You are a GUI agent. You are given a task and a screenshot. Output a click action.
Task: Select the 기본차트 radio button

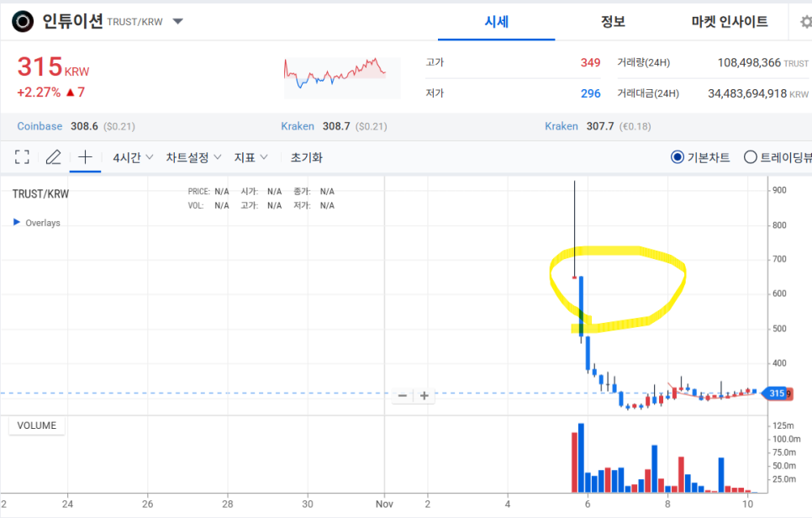coord(678,157)
